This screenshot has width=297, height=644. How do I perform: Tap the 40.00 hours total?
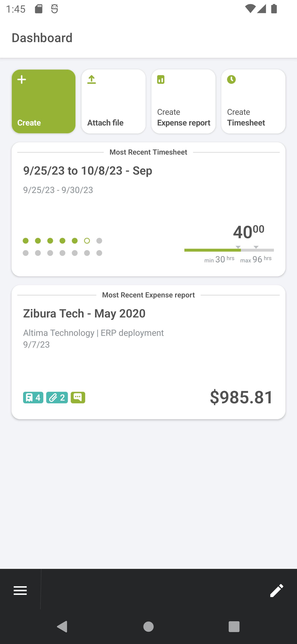(248, 232)
